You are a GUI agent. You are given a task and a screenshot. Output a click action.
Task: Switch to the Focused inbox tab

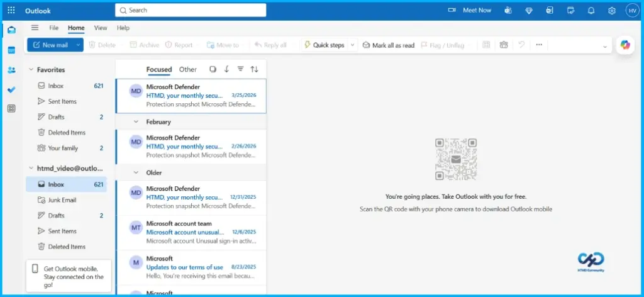(159, 69)
